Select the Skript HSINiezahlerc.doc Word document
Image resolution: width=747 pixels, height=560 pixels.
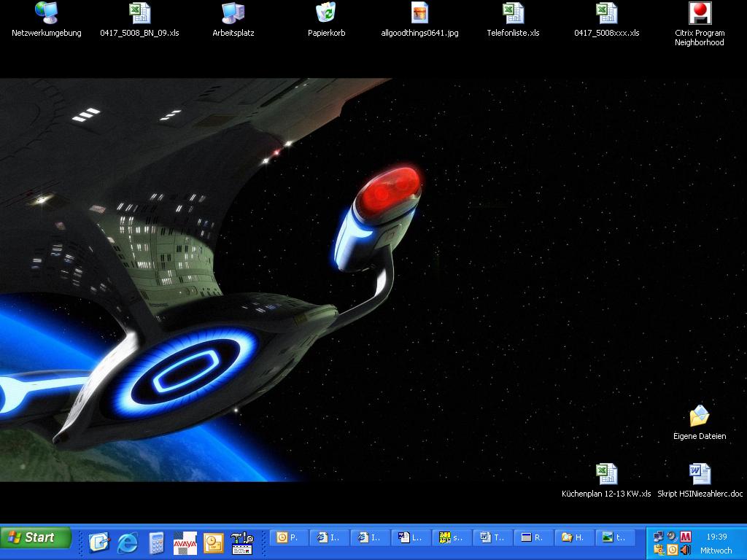[700, 475]
